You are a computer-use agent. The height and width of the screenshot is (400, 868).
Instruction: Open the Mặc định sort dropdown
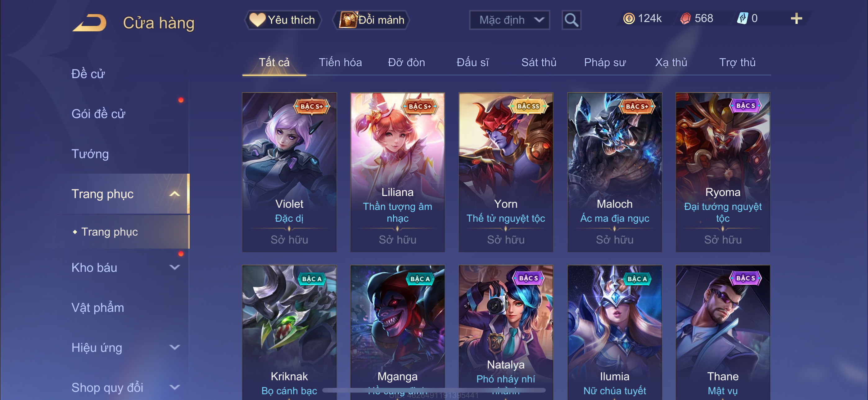pyautogui.click(x=509, y=20)
